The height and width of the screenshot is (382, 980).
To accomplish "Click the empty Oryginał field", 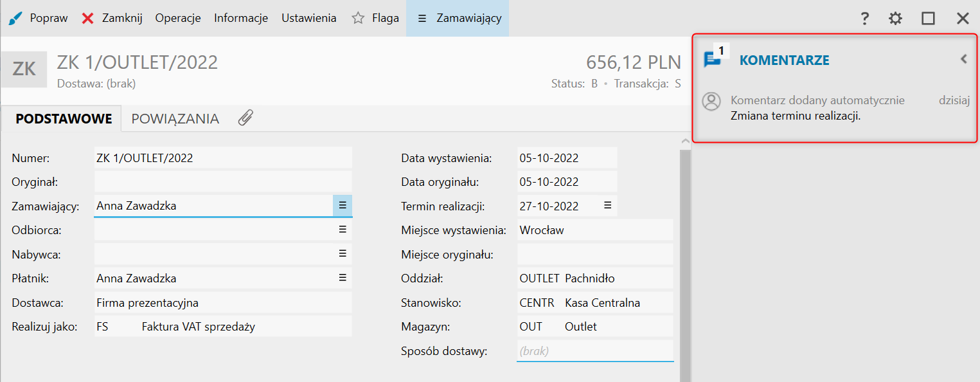I will [223, 181].
